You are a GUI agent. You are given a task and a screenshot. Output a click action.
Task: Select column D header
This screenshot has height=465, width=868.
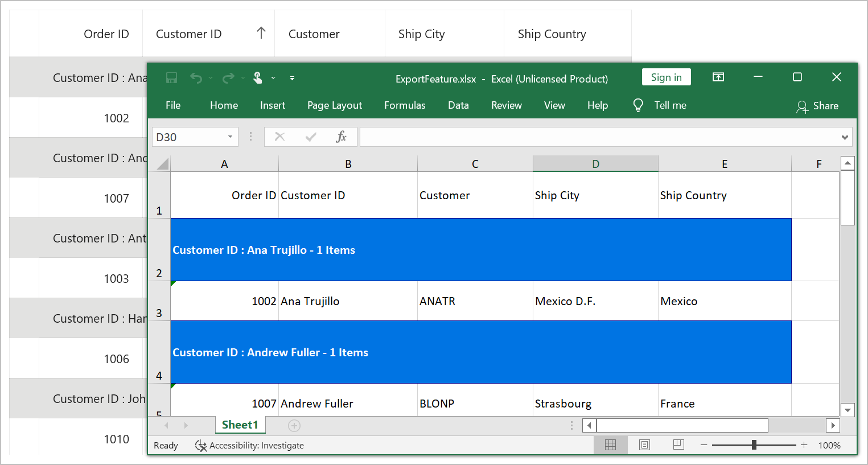pyautogui.click(x=595, y=164)
